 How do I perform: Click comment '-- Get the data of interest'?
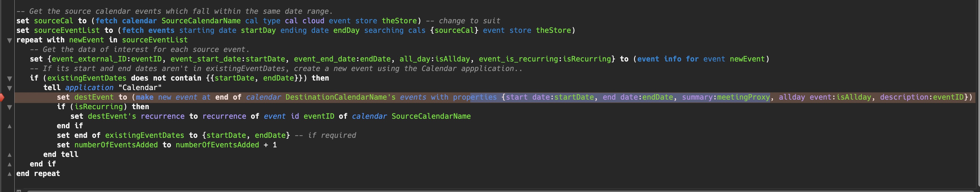point(140,50)
